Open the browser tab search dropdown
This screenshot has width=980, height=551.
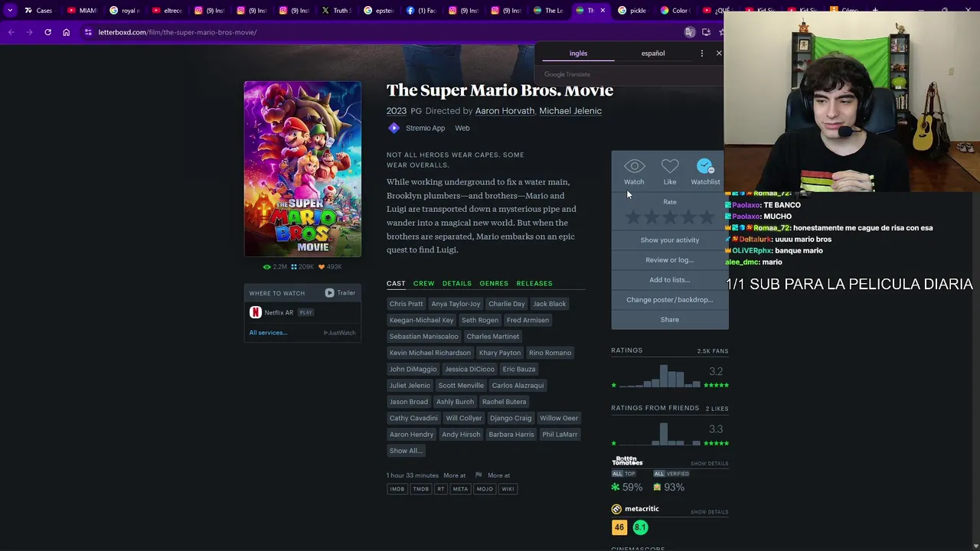10,11
